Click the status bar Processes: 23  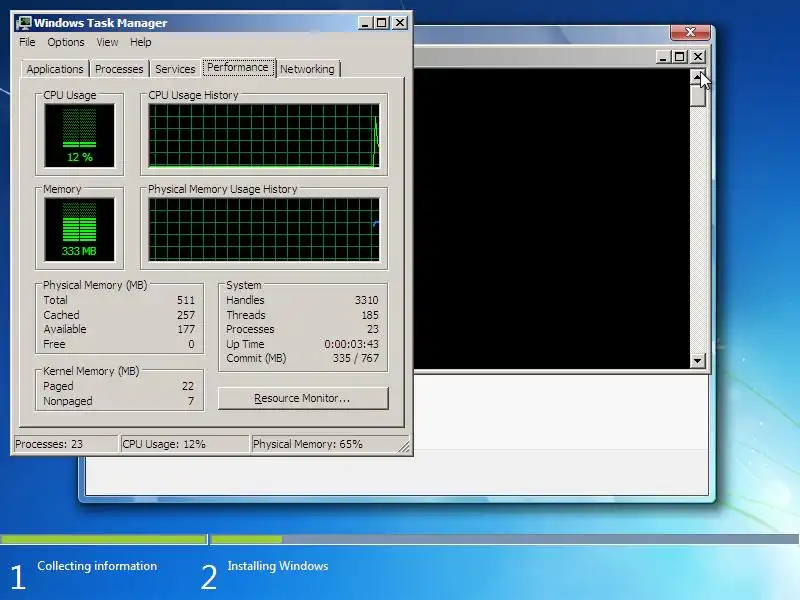tap(65, 444)
